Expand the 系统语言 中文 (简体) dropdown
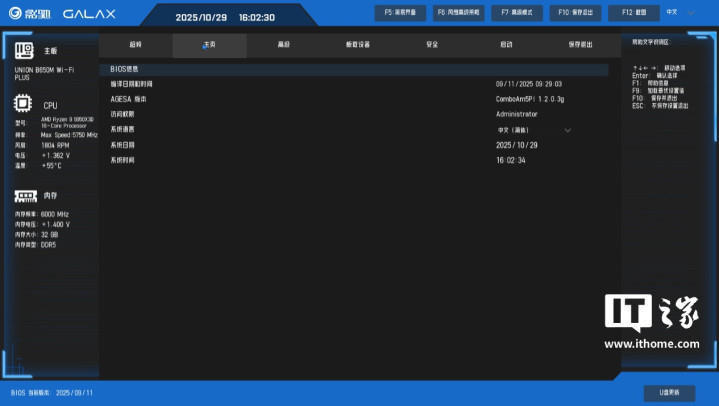 [x=534, y=130]
